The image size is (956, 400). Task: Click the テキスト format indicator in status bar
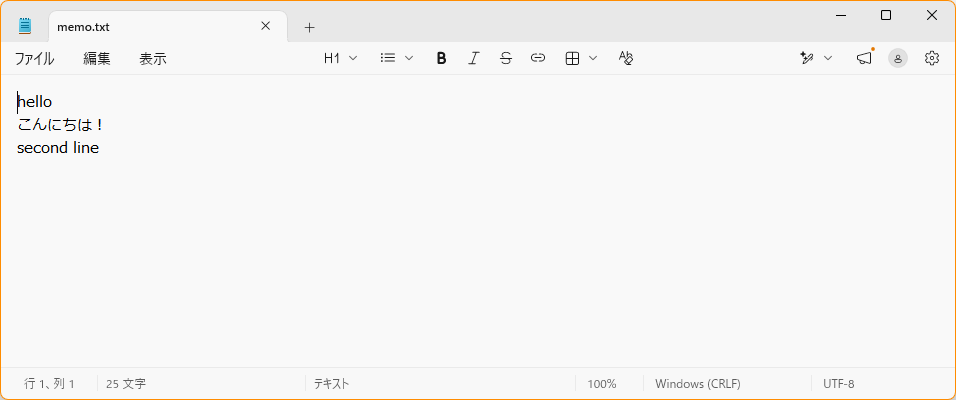332,384
